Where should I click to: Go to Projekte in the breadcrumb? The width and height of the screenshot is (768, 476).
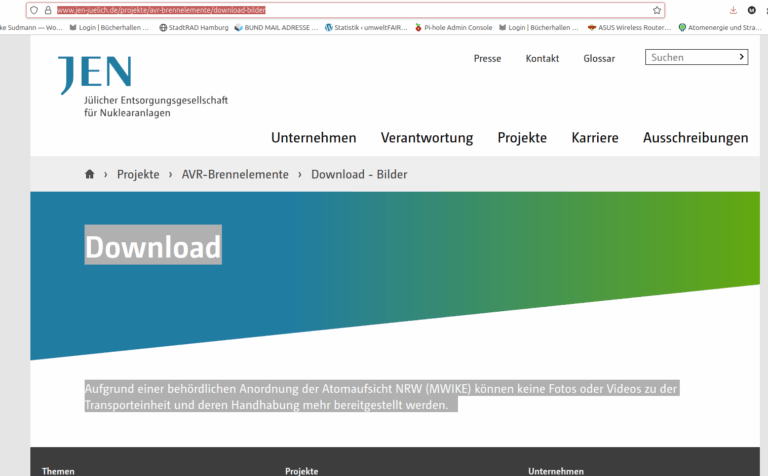coord(138,174)
